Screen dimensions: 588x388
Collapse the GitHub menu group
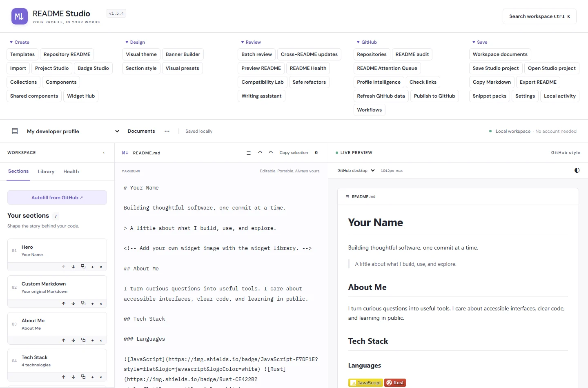367,42
